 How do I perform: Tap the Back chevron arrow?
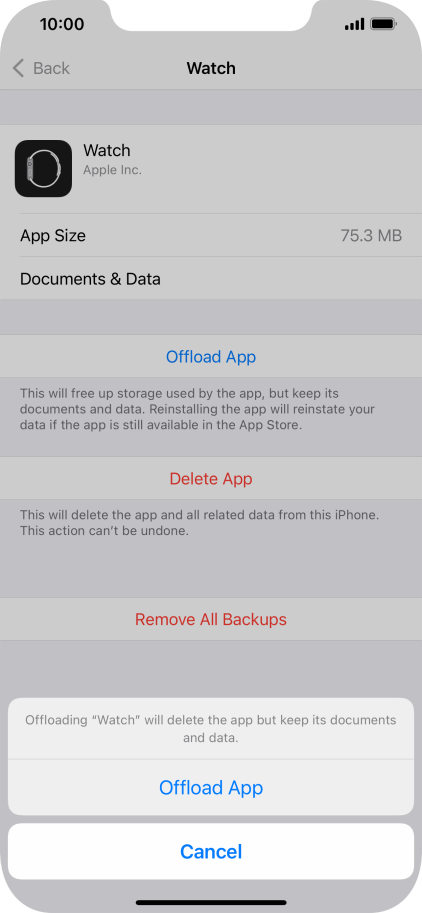(19, 68)
